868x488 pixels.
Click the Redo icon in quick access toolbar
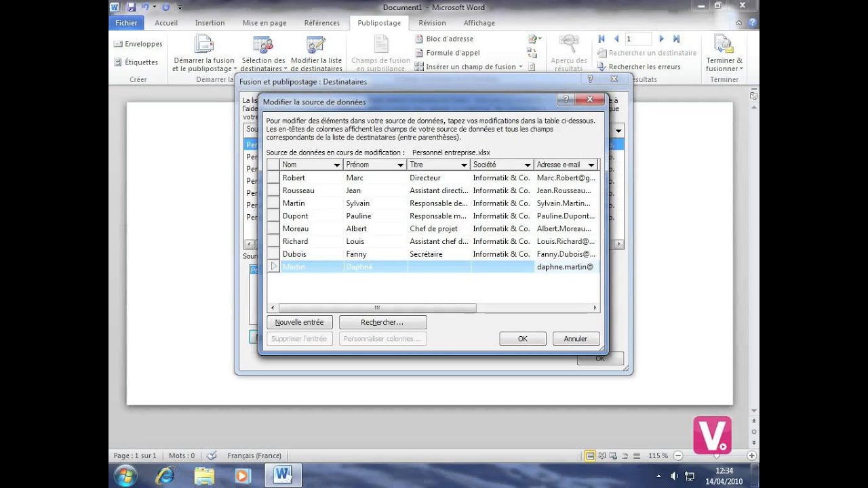166,7
